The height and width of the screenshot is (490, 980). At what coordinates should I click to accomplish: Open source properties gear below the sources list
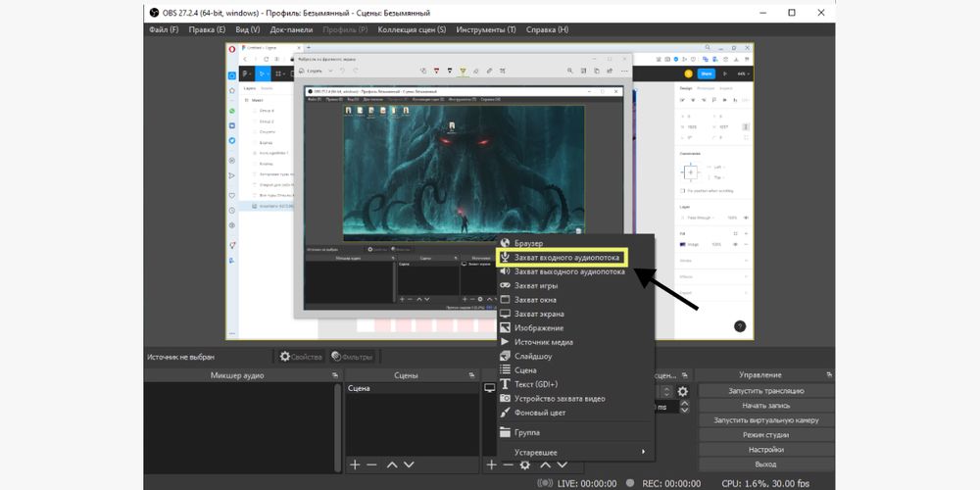(524, 465)
